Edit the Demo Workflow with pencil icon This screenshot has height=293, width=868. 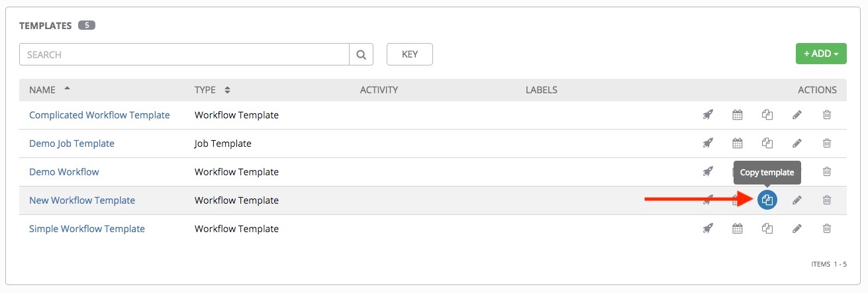coord(797,172)
